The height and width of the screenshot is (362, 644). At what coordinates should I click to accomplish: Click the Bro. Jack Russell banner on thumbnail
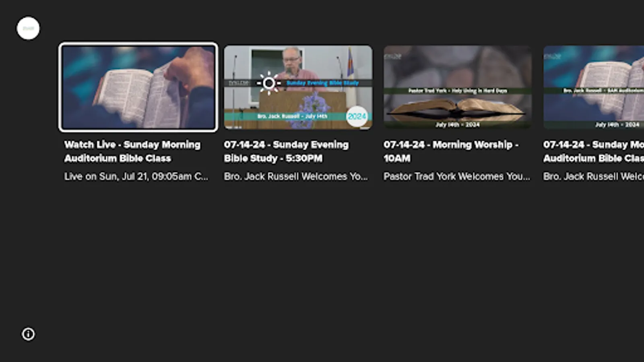294,115
